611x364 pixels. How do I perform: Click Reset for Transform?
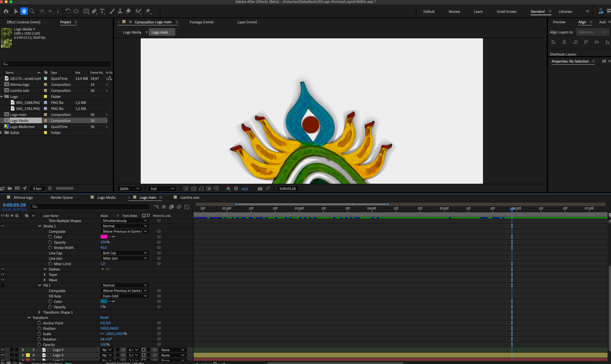tap(104, 317)
